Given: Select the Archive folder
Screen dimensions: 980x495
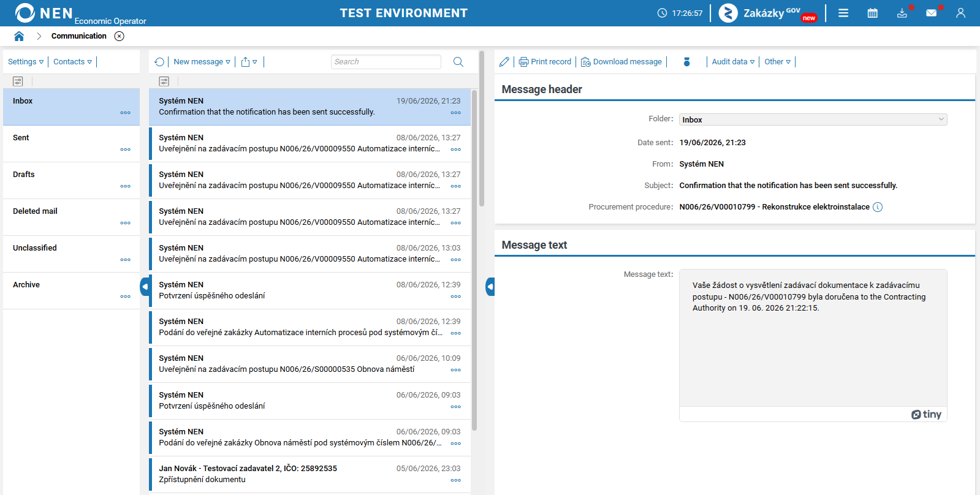Looking at the screenshot, I should [x=71, y=291].
